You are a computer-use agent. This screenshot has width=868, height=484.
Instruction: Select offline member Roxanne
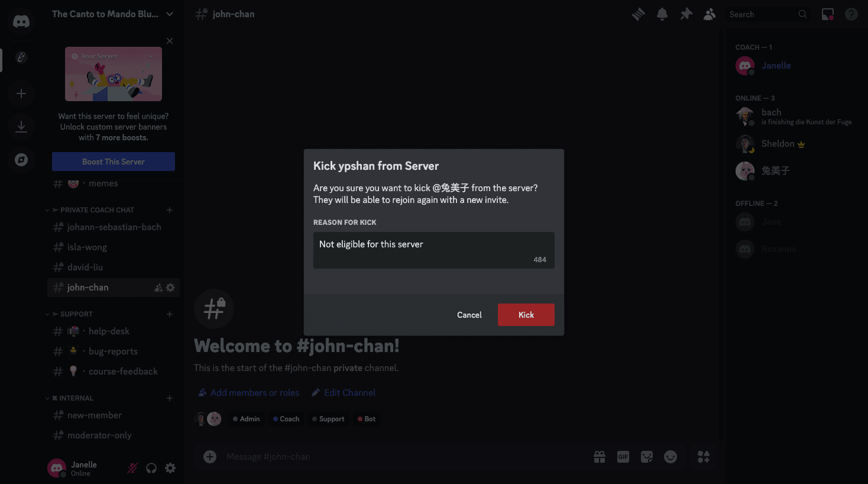(x=795, y=249)
